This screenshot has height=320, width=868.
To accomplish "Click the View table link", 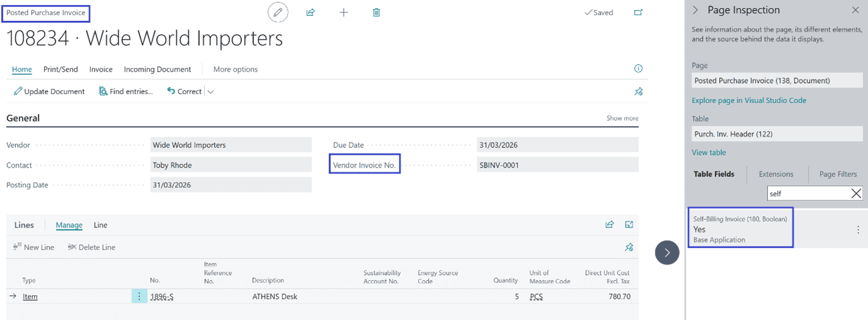I will tap(709, 152).
